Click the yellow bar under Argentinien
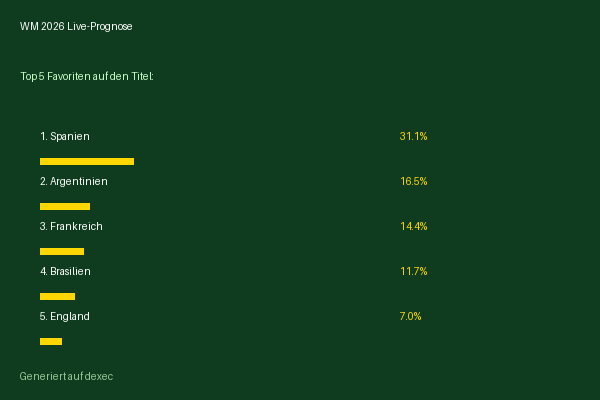 click(65, 207)
